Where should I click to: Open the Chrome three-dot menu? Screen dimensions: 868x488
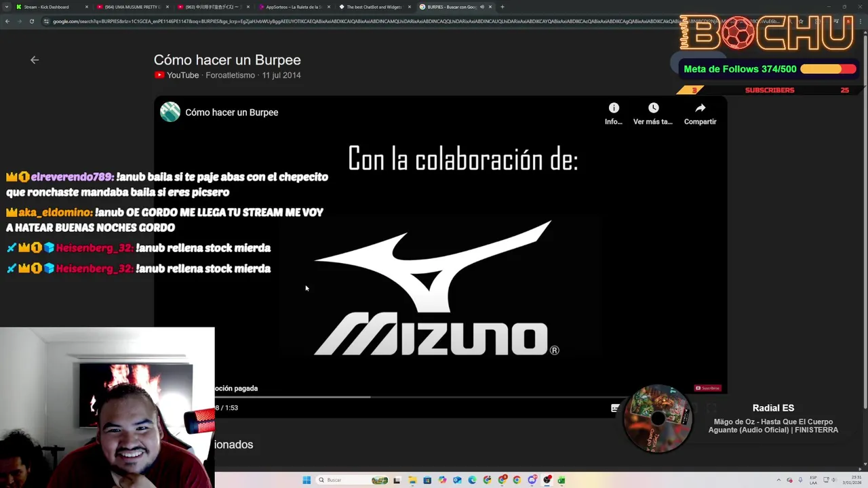point(861,22)
